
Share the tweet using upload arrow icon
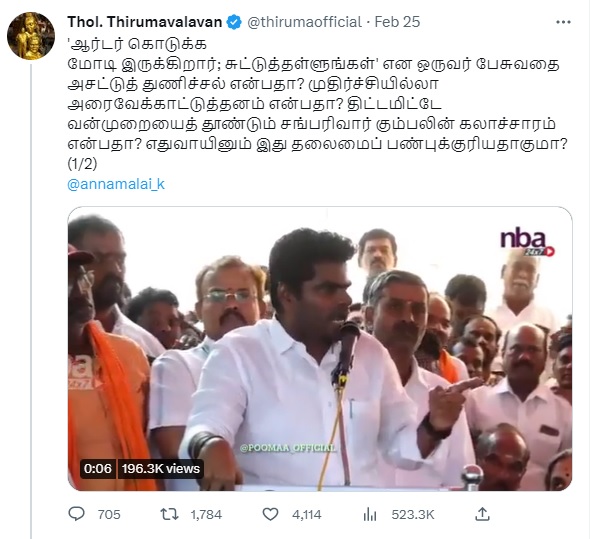click(482, 514)
